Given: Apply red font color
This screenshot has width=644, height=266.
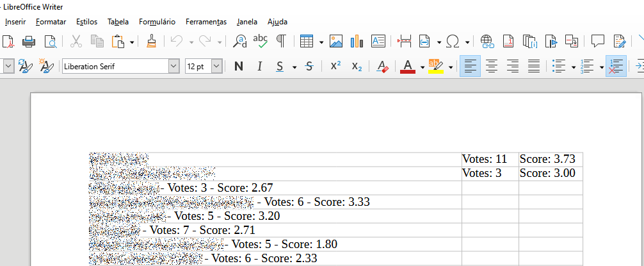Looking at the screenshot, I should pos(408,66).
